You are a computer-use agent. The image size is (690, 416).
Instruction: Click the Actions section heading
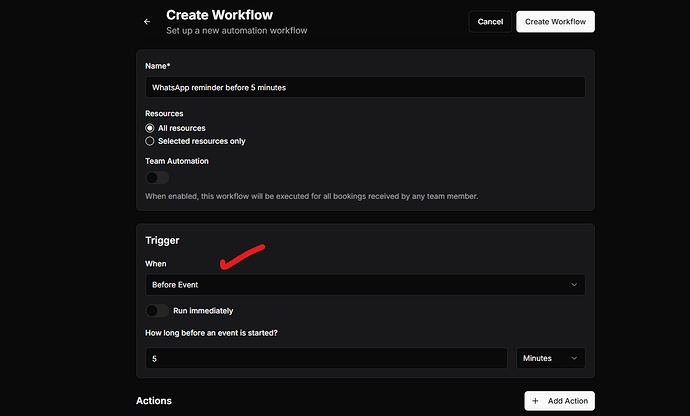tap(154, 401)
